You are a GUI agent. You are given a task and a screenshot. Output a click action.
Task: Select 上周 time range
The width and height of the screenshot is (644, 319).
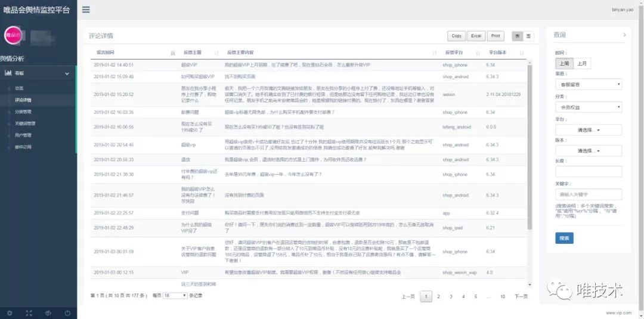[564, 64]
